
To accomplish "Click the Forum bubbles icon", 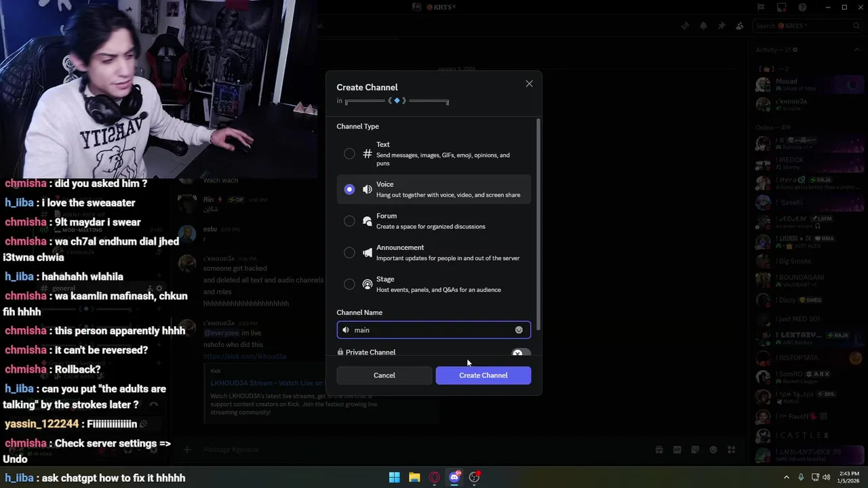I will click(x=368, y=221).
